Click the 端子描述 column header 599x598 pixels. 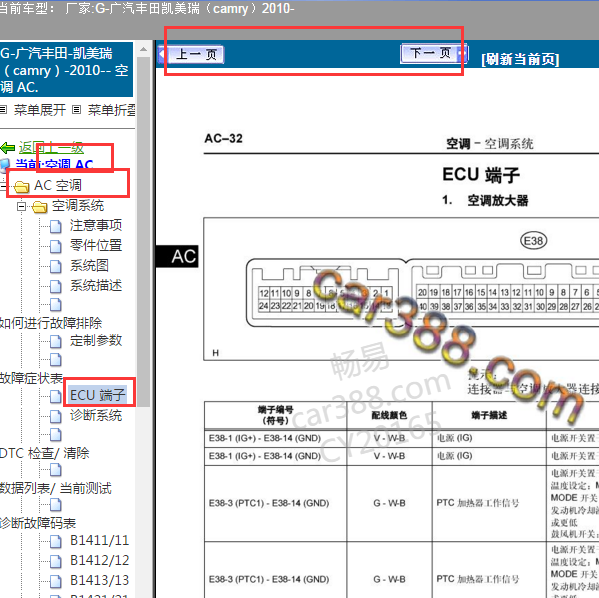(489, 415)
